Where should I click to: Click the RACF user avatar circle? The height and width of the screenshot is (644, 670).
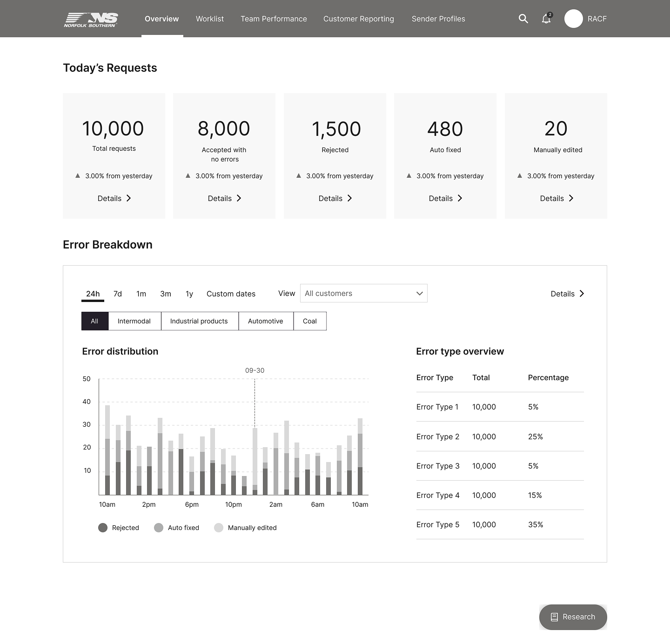pyautogui.click(x=574, y=19)
